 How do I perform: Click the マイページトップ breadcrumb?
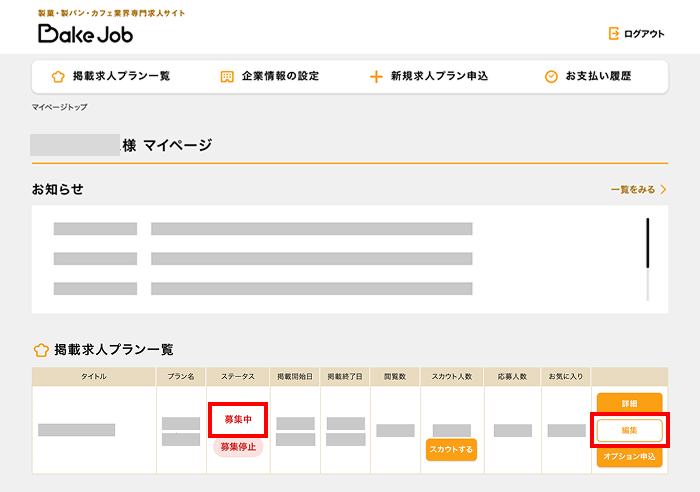click(59, 106)
